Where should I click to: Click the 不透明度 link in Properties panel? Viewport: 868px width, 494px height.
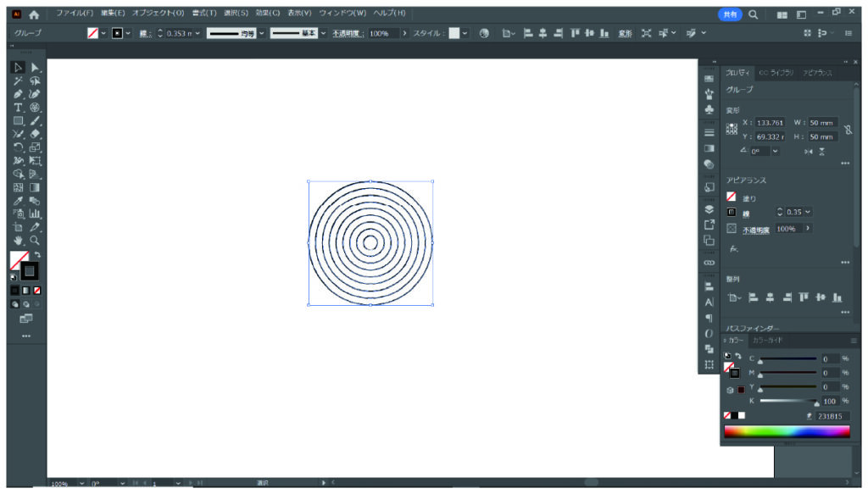(x=755, y=230)
